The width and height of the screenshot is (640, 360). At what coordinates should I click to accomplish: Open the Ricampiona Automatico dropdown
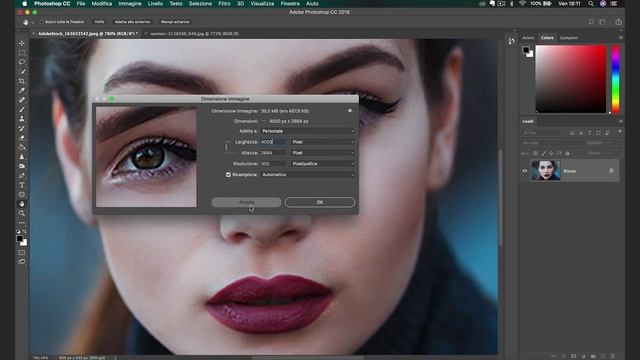[308, 175]
